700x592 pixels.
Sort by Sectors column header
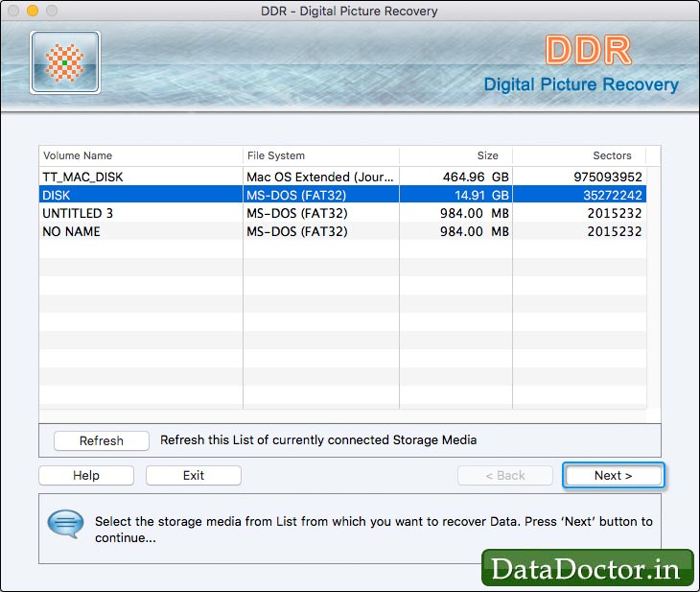coord(579,155)
